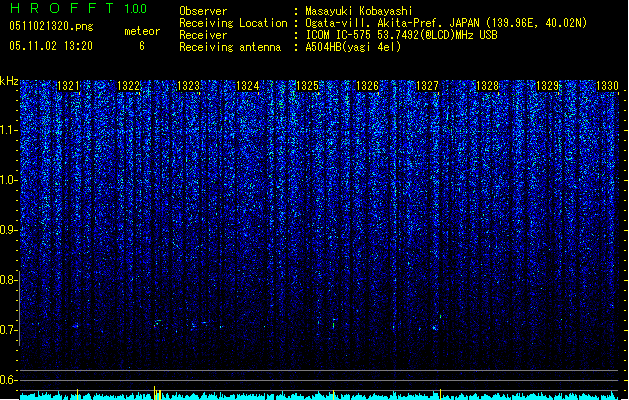
Task: Click the 1329 time marker
Action: (x=548, y=86)
